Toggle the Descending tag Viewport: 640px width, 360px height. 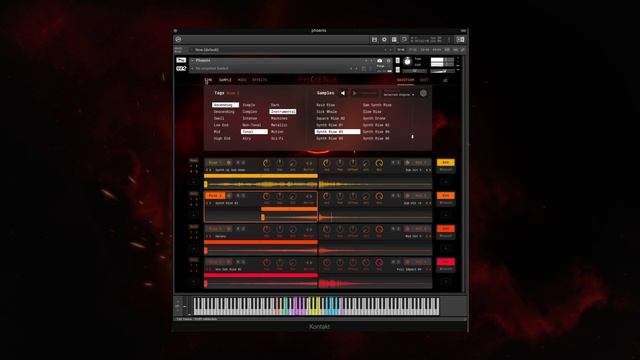point(224,111)
